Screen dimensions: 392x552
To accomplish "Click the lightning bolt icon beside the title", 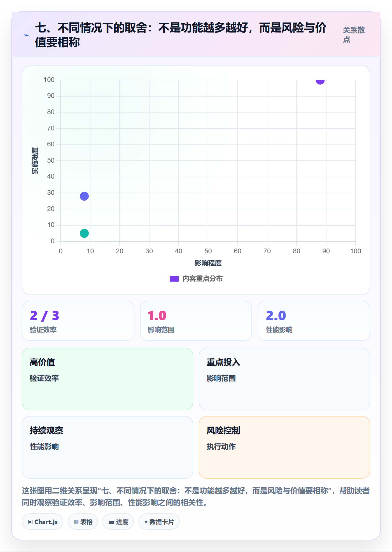I will pos(26,36).
